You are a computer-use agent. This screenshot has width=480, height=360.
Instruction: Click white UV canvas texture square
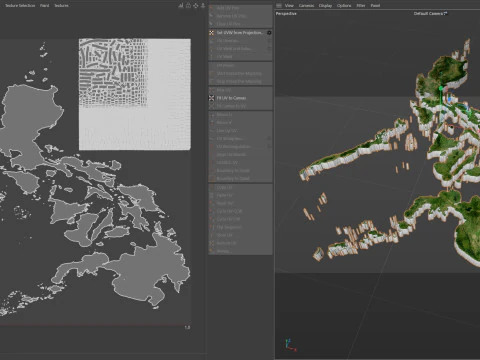tap(135, 94)
